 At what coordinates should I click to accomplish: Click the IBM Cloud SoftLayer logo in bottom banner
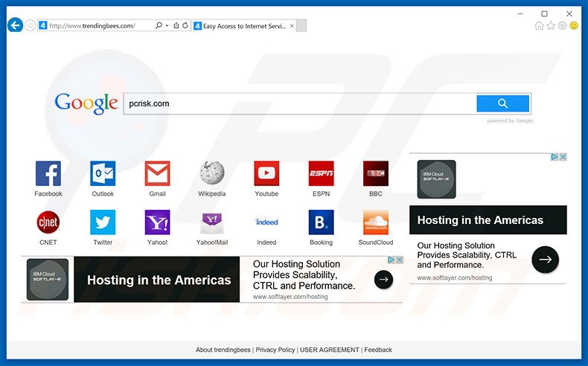[x=47, y=280]
